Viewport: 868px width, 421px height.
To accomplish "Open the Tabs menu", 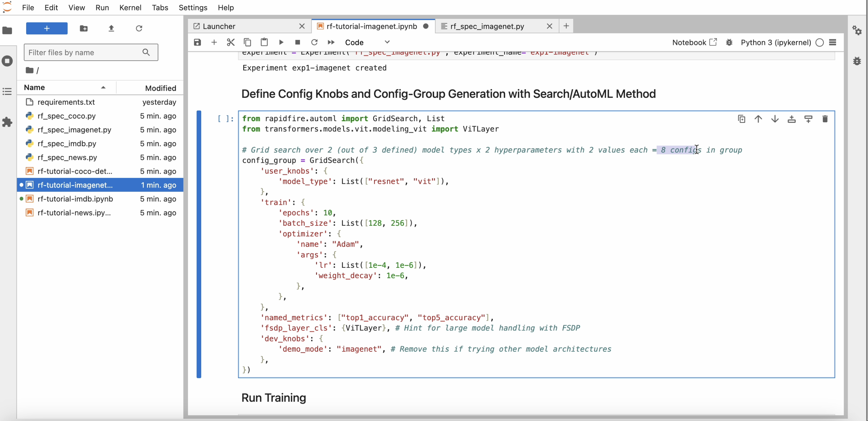I will (x=160, y=7).
